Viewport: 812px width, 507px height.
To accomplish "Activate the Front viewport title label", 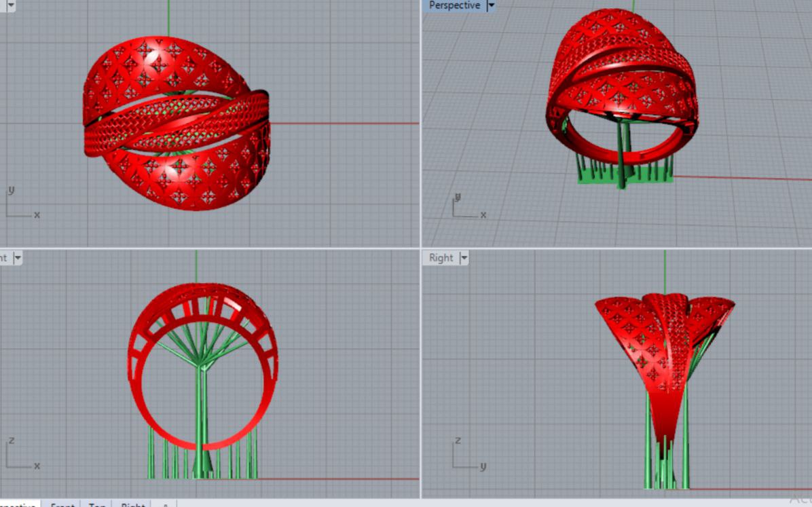I will click(4, 258).
